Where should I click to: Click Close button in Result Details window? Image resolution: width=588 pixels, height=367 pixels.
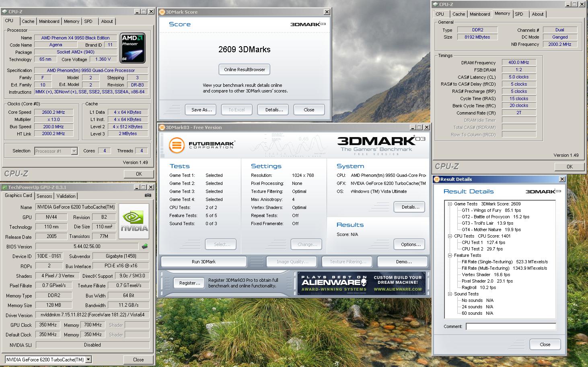click(545, 344)
